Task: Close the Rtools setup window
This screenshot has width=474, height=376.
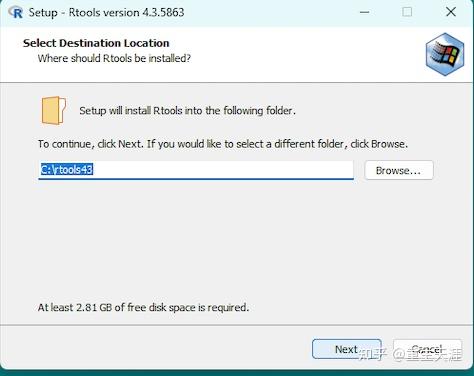Action: (451, 12)
